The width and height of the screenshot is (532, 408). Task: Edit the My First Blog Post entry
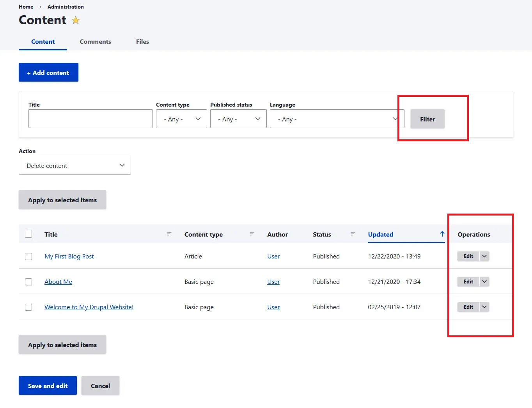coord(468,256)
